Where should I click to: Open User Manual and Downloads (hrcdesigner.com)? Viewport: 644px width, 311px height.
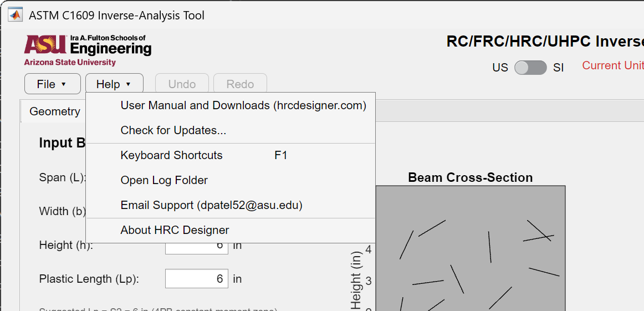231,105
